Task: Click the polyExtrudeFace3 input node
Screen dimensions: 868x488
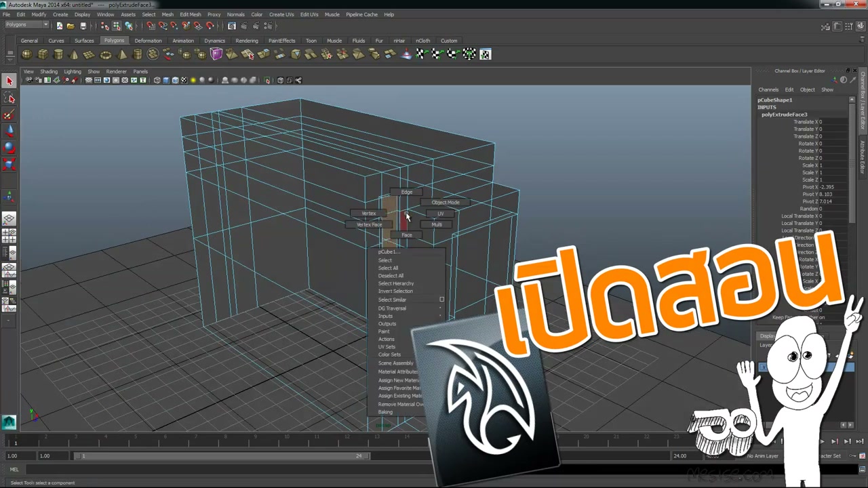Action: click(x=784, y=115)
